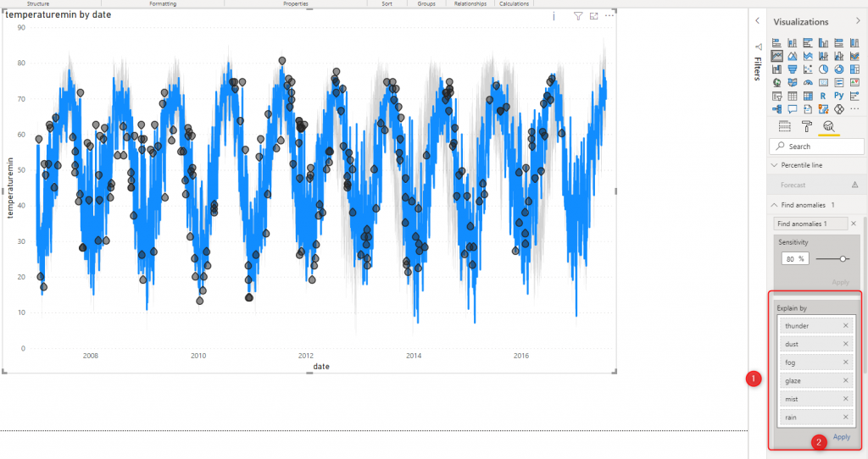The image size is (868, 459).
Task: Open the chart's more options ellipsis
Action: point(609,16)
